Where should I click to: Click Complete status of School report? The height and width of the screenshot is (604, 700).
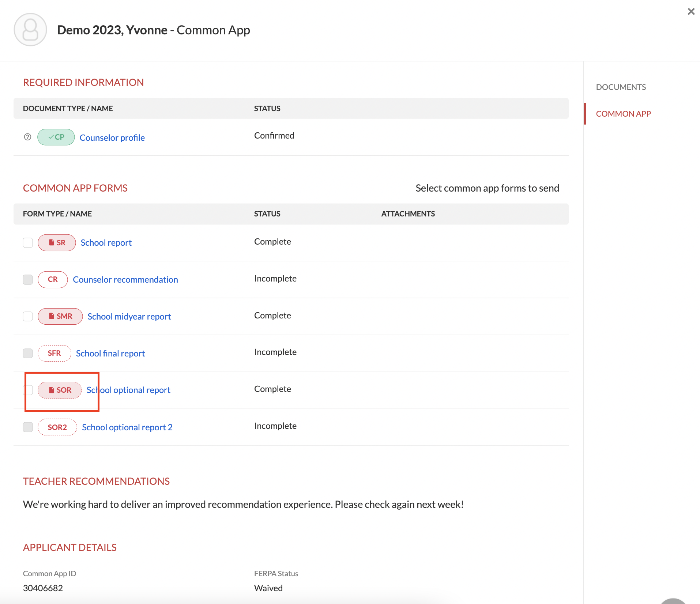click(x=272, y=242)
